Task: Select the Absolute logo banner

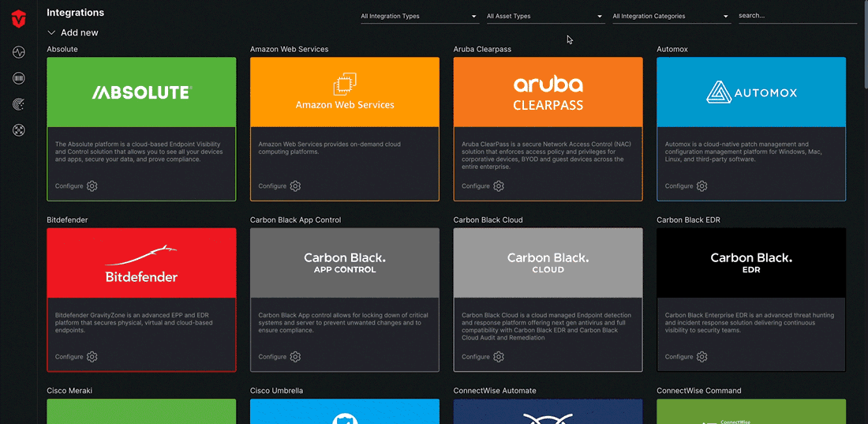Action: 141,92
